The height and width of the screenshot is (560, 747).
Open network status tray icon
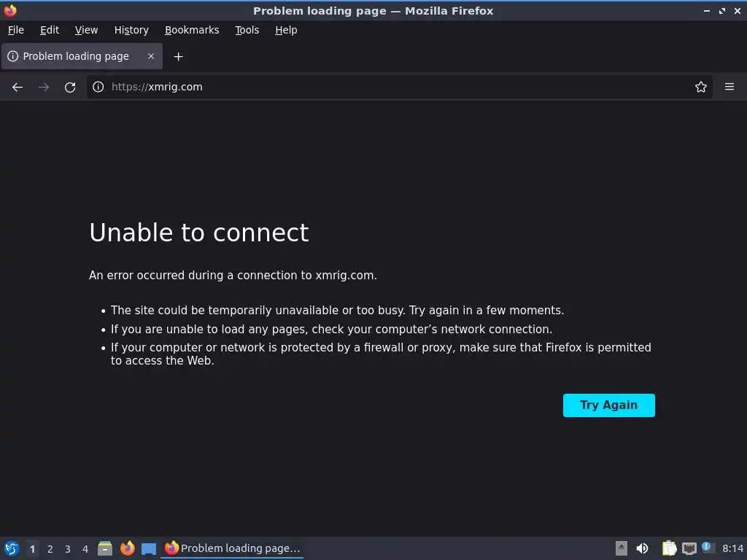tap(689, 548)
